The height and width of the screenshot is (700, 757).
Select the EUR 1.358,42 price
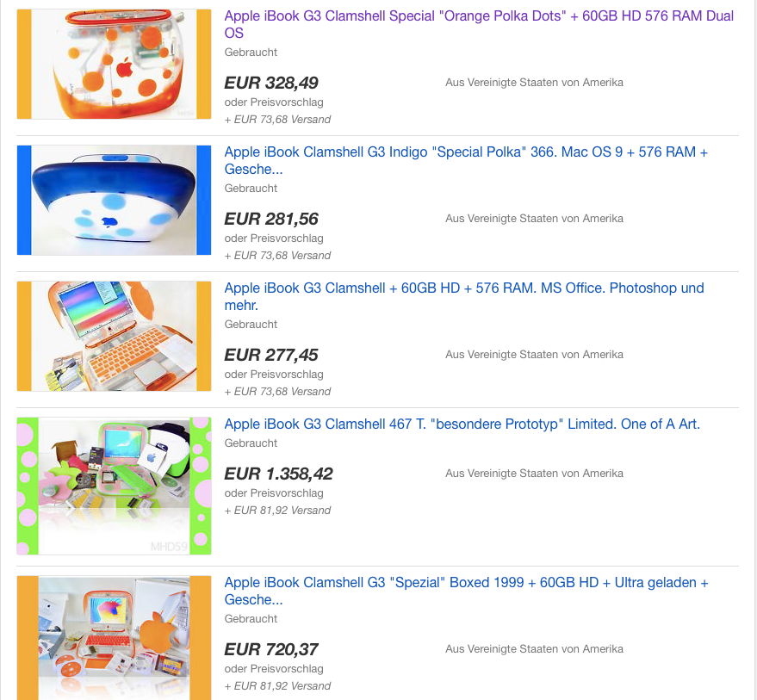pyautogui.click(x=278, y=474)
